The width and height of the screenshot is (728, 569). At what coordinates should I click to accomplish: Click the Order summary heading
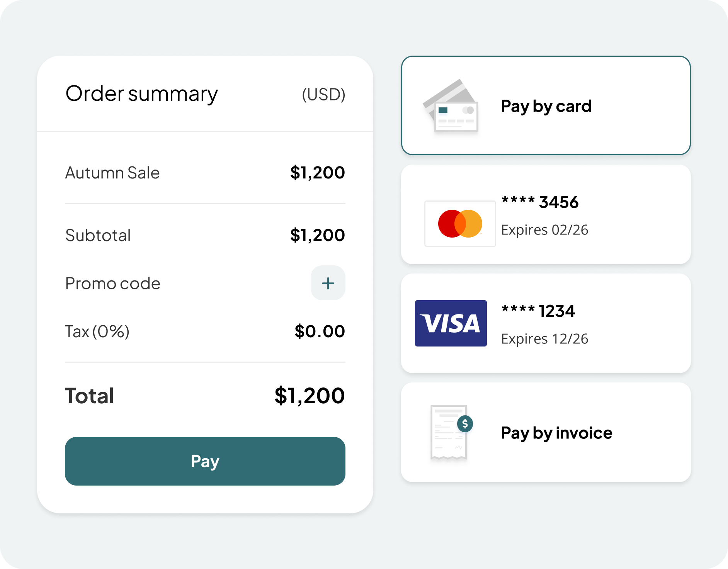coord(141,94)
